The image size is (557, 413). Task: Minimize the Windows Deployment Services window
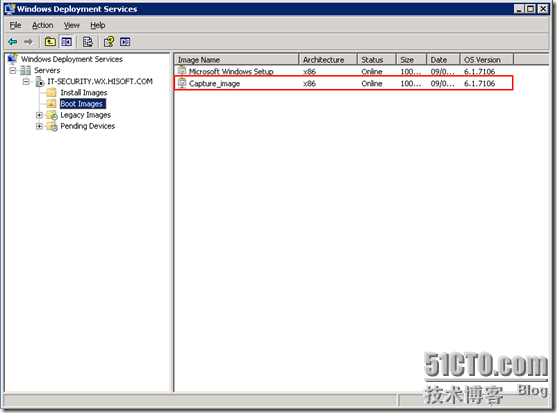[519, 9]
